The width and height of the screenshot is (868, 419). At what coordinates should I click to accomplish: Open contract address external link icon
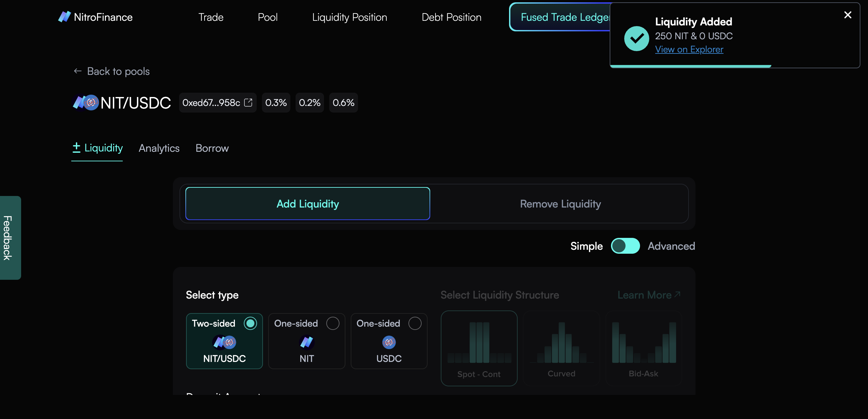pos(248,103)
